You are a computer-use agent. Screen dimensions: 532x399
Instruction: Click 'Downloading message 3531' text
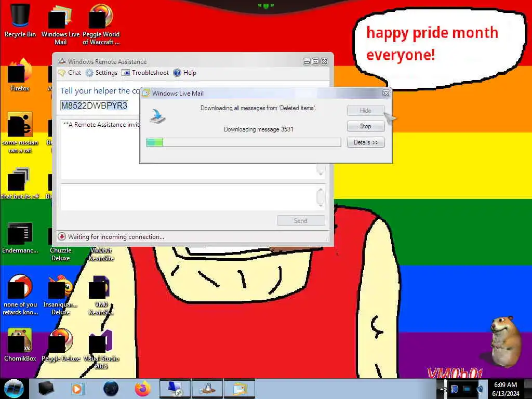[x=259, y=129]
